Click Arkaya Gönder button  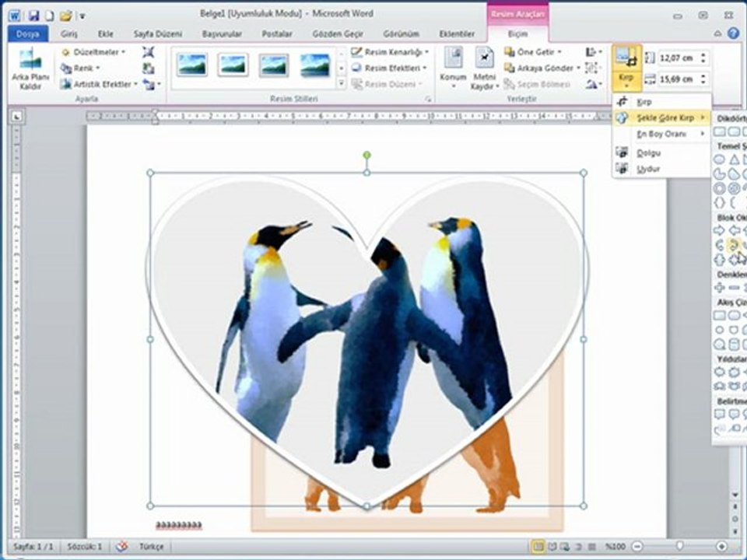[542, 68]
